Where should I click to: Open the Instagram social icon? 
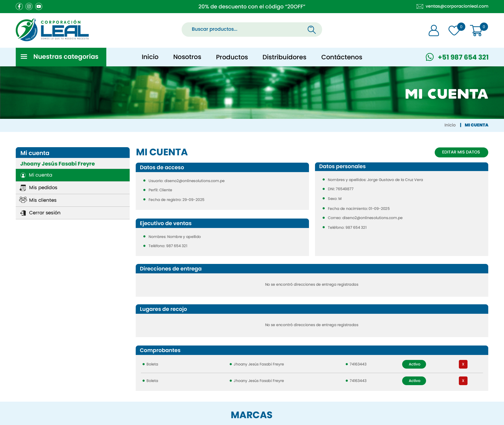(x=29, y=6)
